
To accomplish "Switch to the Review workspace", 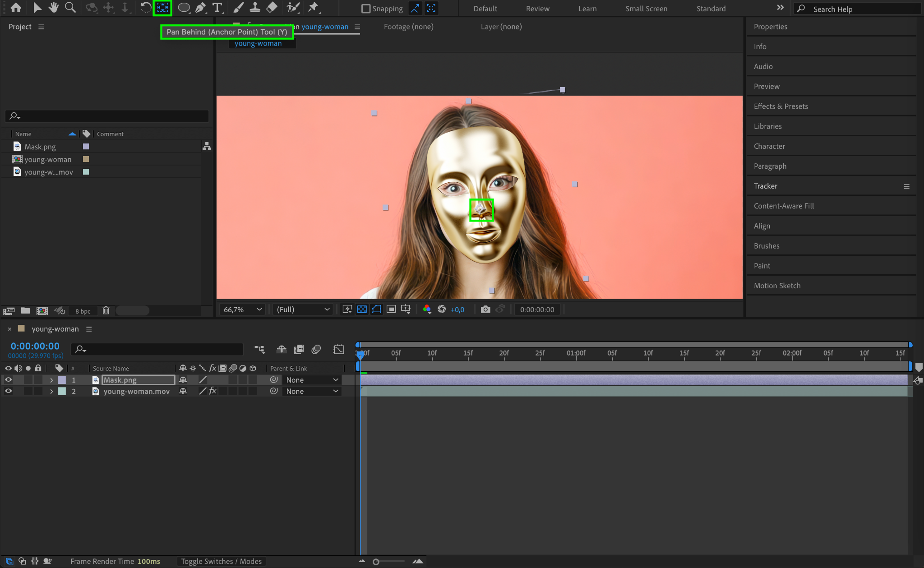I will (537, 9).
